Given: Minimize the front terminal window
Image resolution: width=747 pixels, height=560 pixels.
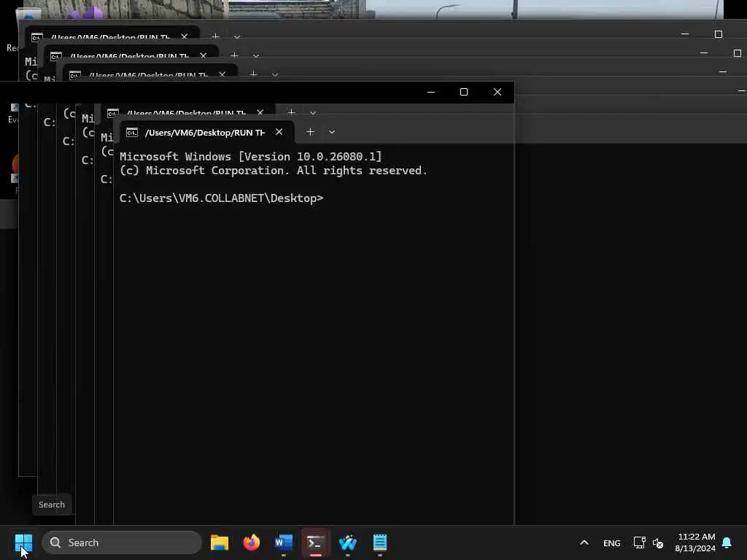Looking at the screenshot, I should tap(431, 92).
